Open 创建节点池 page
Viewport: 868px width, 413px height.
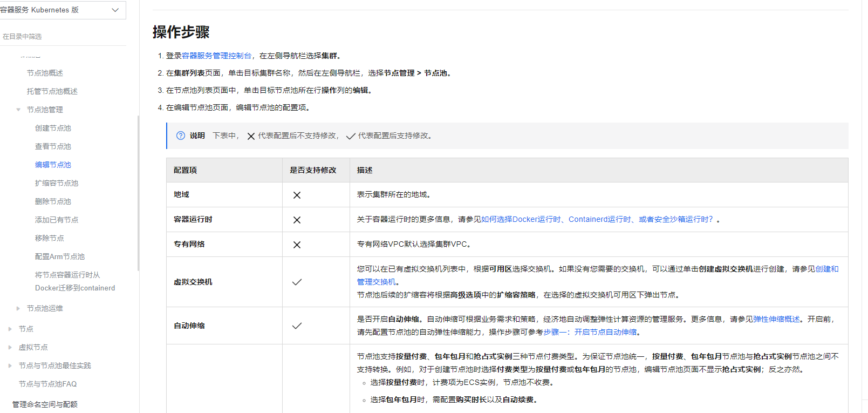click(53, 128)
